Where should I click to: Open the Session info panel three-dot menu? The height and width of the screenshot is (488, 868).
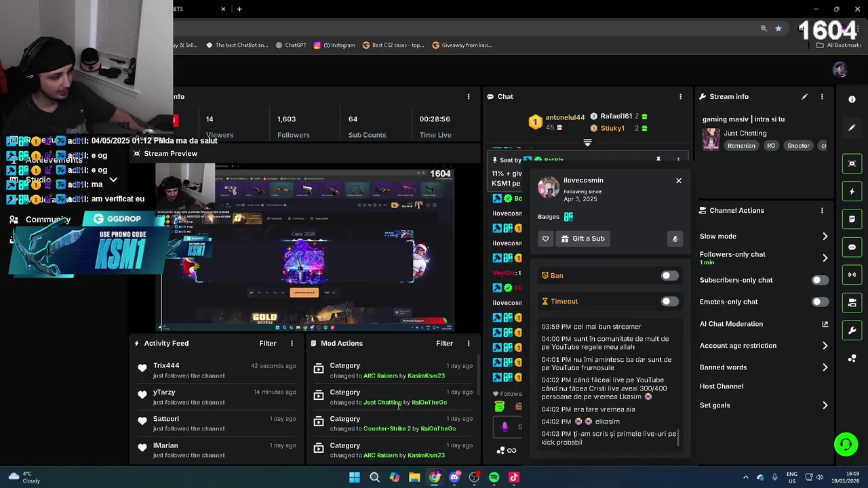(x=468, y=97)
